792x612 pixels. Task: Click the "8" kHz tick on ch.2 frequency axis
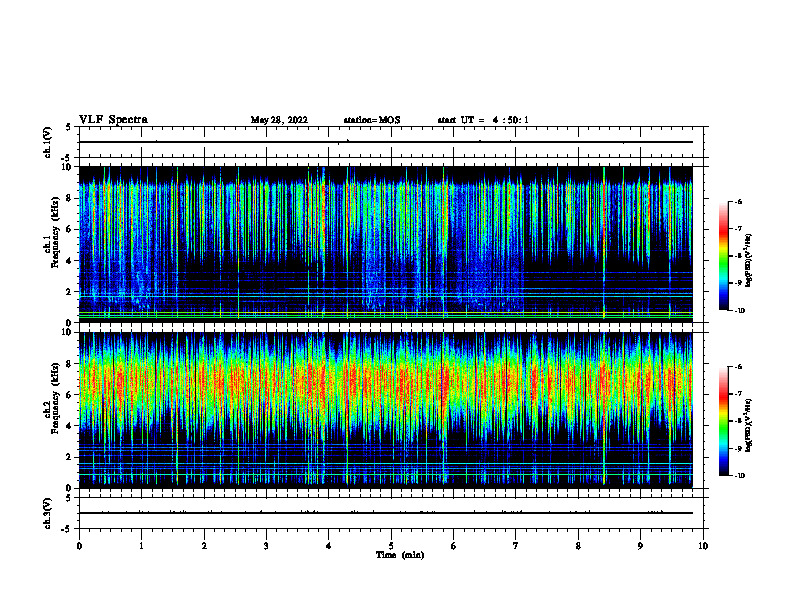tap(70, 364)
